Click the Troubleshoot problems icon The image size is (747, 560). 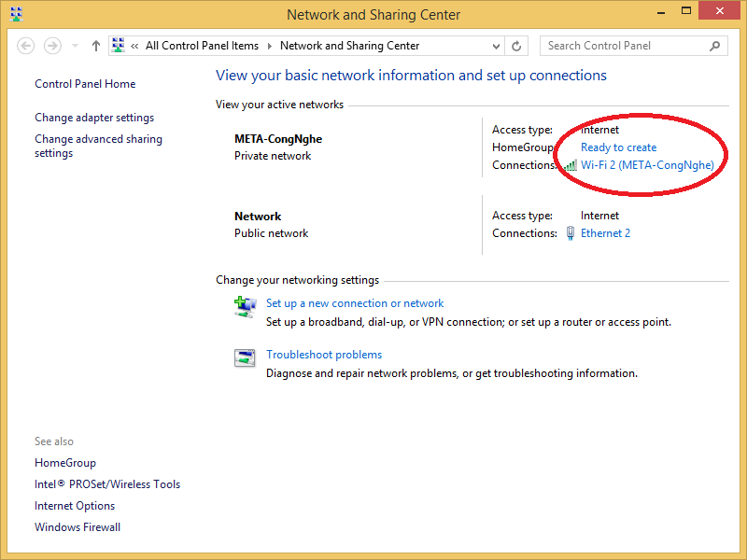coord(245,358)
